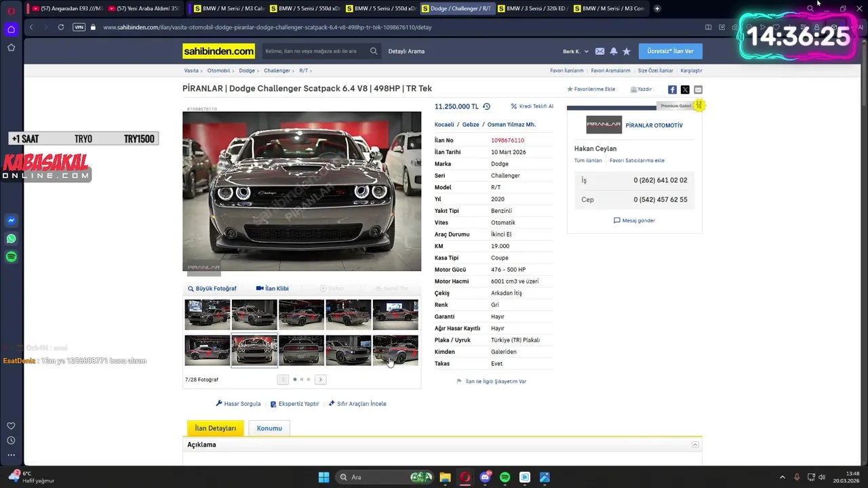Open messages envelope icon in header
The height and width of the screenshot is (488, 868).
(599, 52)
